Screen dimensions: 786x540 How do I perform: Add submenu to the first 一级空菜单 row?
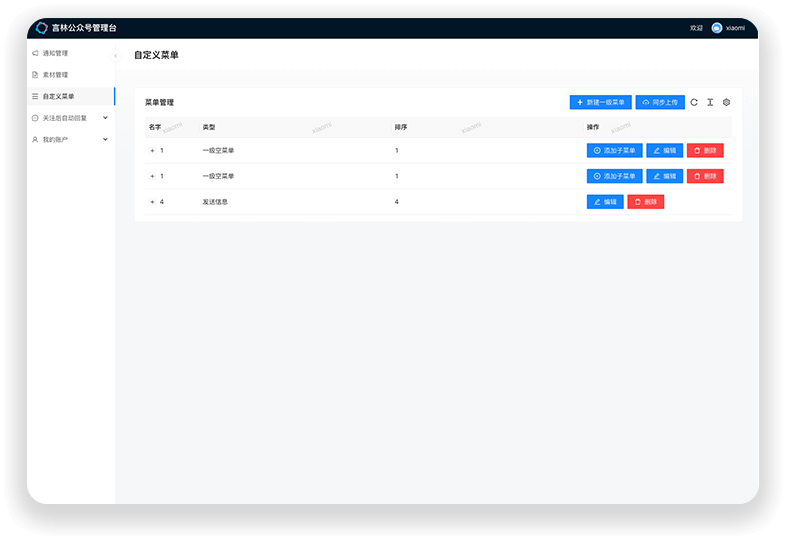click(615, 150)
